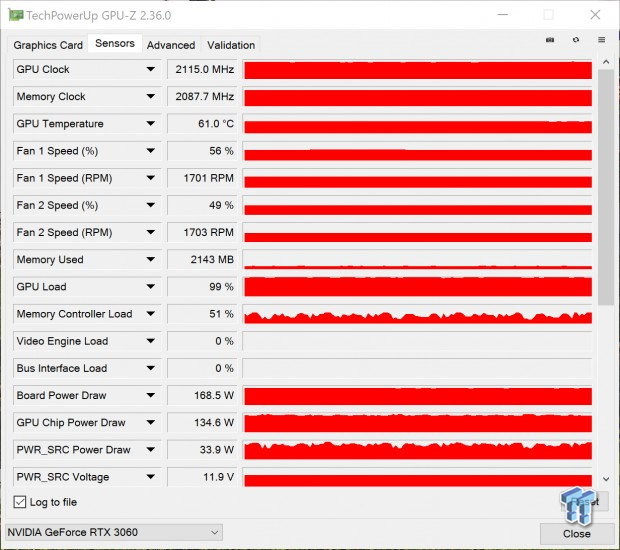Open the Fan 1 Speed (%) dropdown
This screenshot has height=550, width=620.
tap(150, 151)
